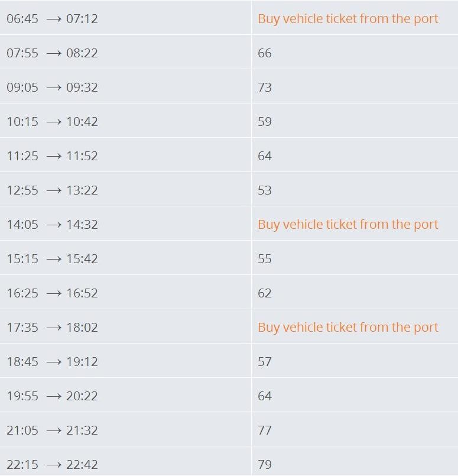Select availability 53 for the 12:55 sailing
This screenshot has width=458, height=476.
pyautogui.click(x=265, y=190)
